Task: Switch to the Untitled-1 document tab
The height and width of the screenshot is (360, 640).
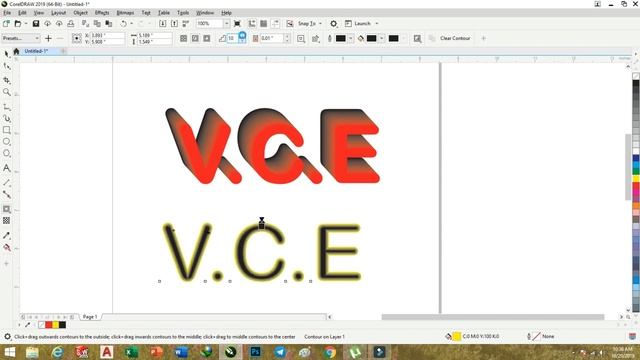Action: (36, 51)
